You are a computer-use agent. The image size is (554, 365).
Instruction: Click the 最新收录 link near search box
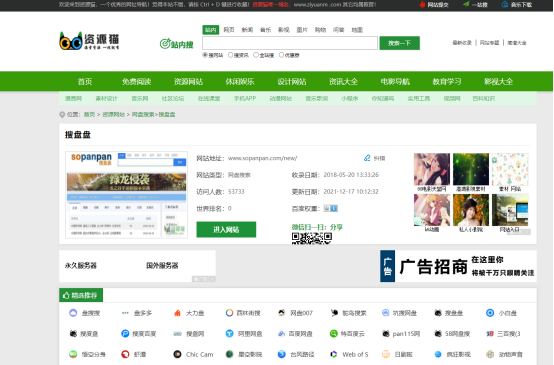coord(462,43)
